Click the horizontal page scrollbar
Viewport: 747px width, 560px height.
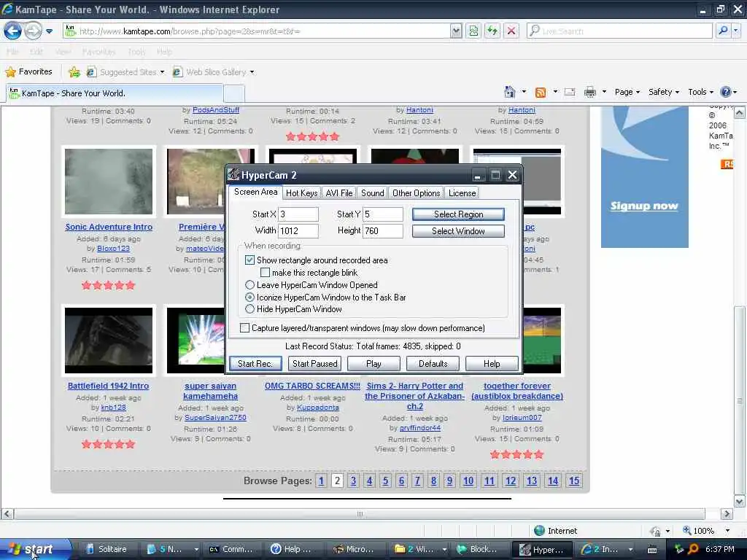pos(360,514)
